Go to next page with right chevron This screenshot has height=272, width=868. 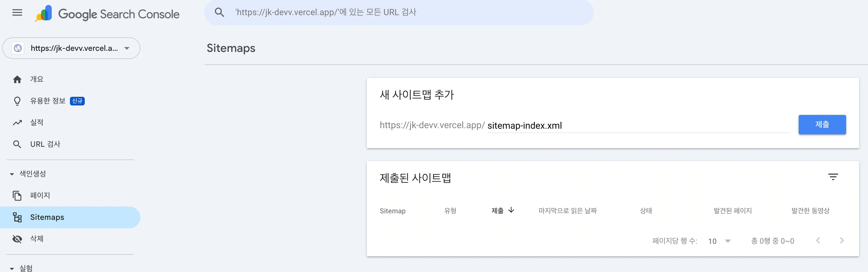[842, 240]
